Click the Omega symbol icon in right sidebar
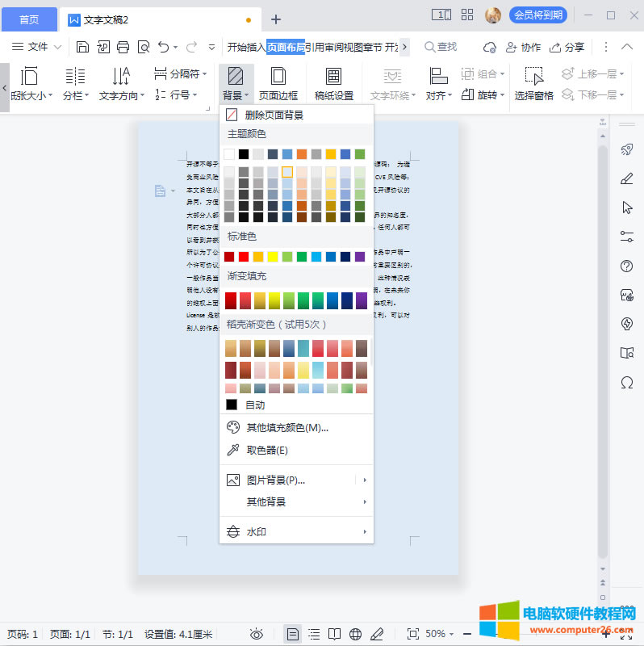Screen dimensions: 644x646 pyautogui.click(x=626, y=383)
